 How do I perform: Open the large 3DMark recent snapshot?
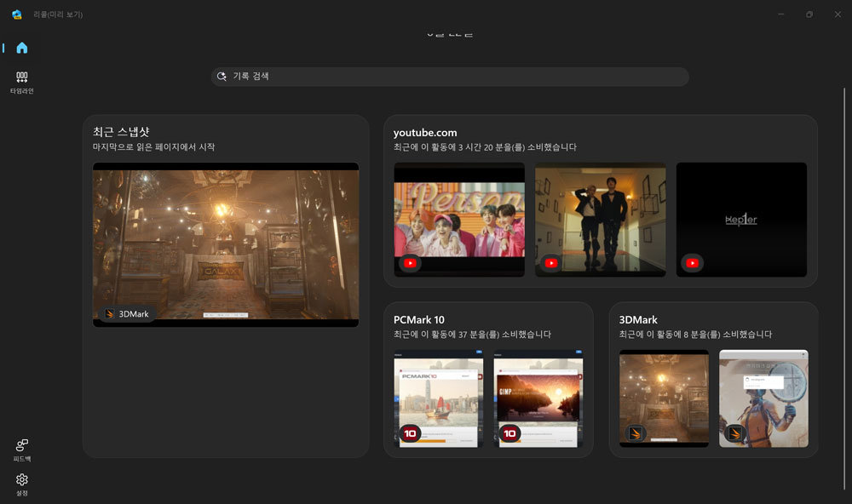click(226, 244)
